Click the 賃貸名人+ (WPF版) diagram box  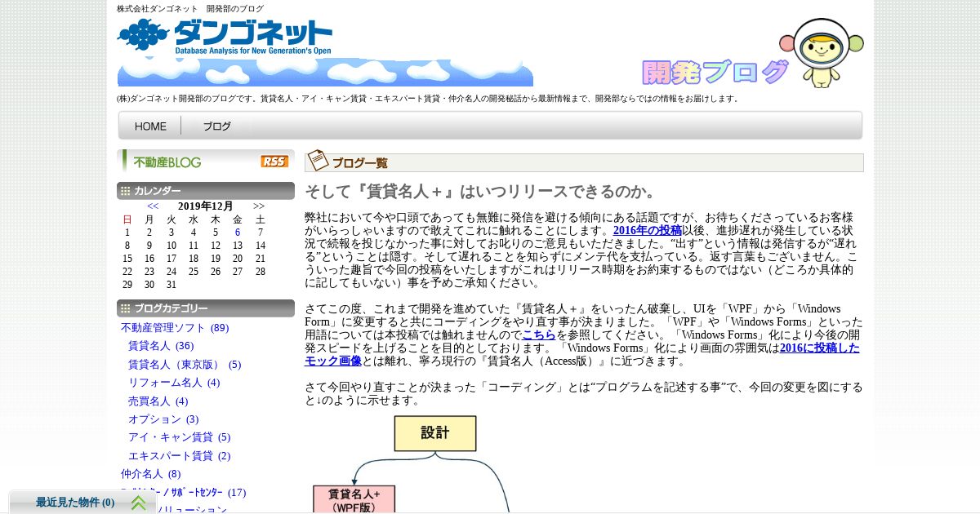coord(354,499)
